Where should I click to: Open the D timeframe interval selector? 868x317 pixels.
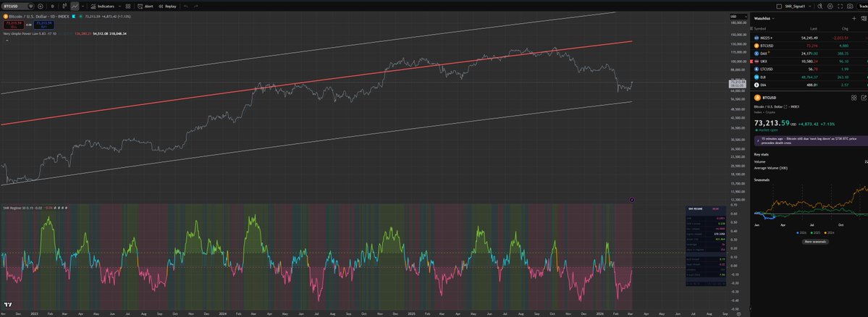(x=53, y=6)
